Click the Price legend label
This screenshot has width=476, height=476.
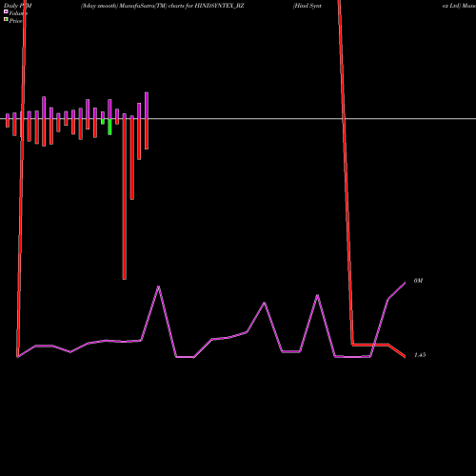(x=15, y=21)
